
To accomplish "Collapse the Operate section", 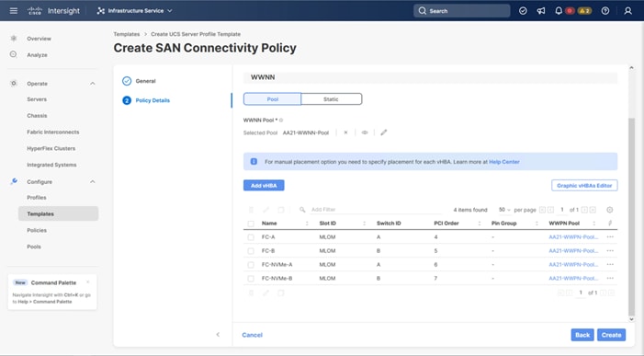I will point(93,84).
